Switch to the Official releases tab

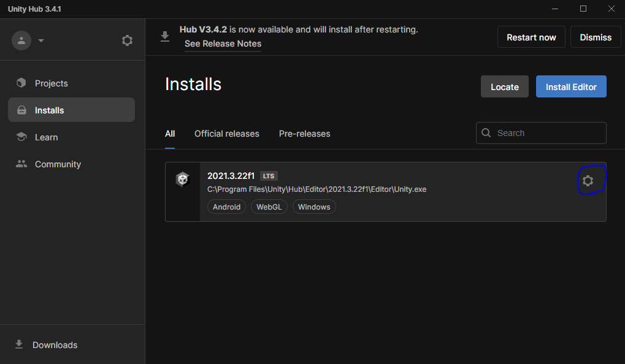227,134
